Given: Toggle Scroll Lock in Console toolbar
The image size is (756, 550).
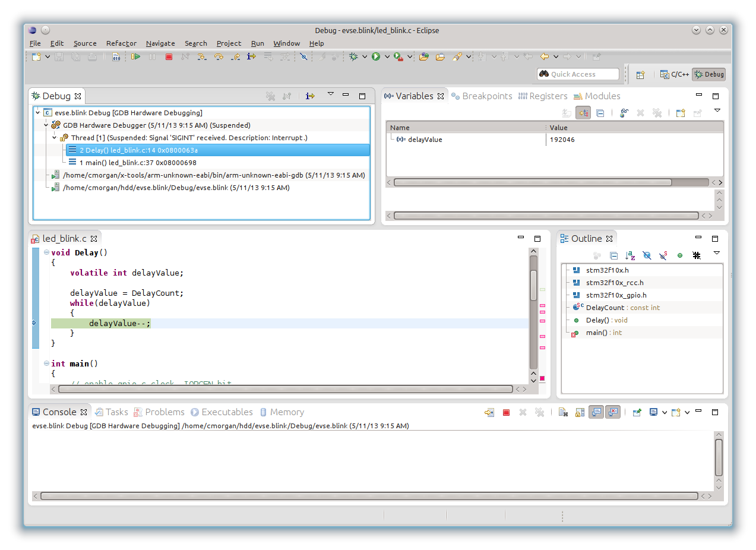Looking at the screenshot, I should (x=580, y=412).
